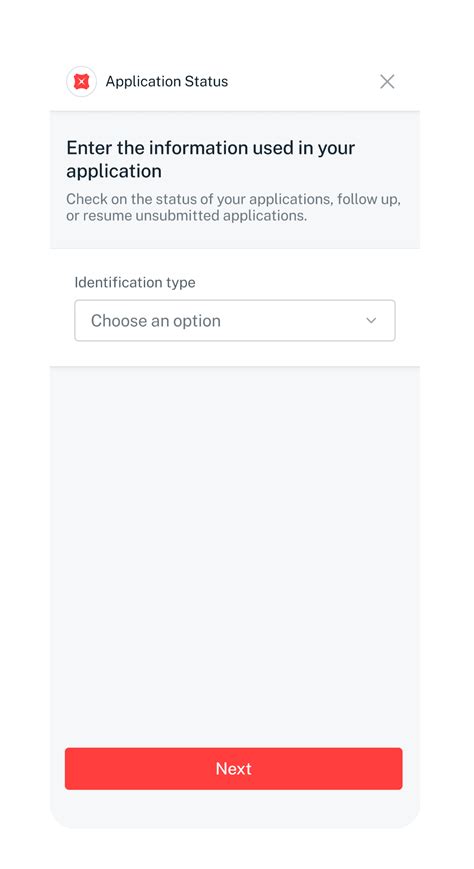Open the Identification type dropdown
474x869 pixels.
tap(235, 320)
